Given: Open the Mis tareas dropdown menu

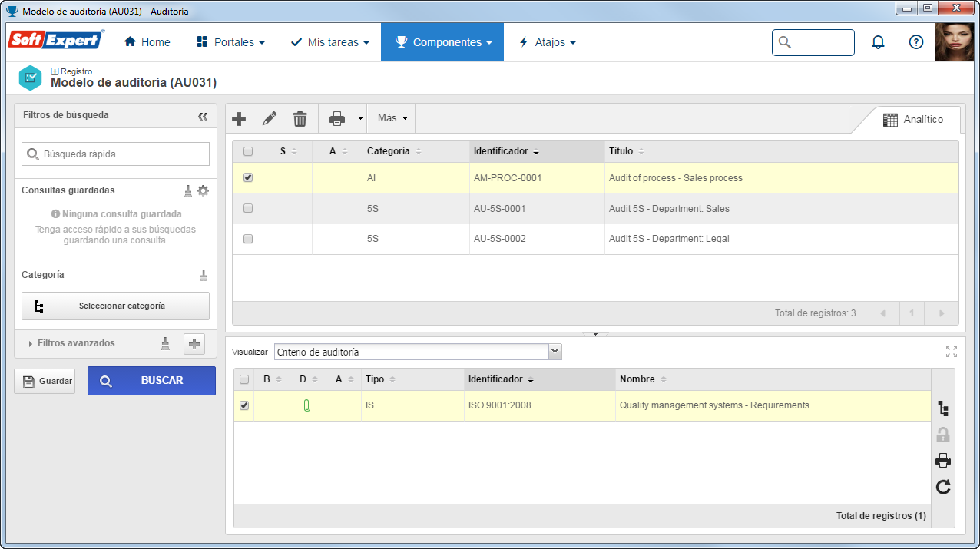Looking at the screenshot, I should (329, 42).
